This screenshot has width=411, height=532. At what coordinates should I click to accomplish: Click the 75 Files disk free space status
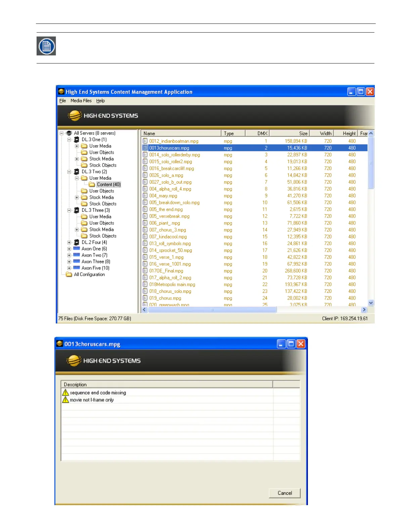pos(95,319)
